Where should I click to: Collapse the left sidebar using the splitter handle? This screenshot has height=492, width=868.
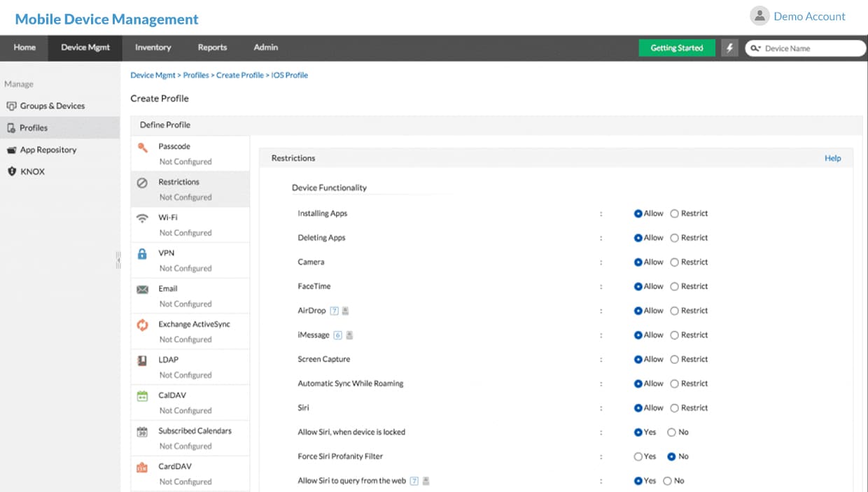(x=118, y=260)
